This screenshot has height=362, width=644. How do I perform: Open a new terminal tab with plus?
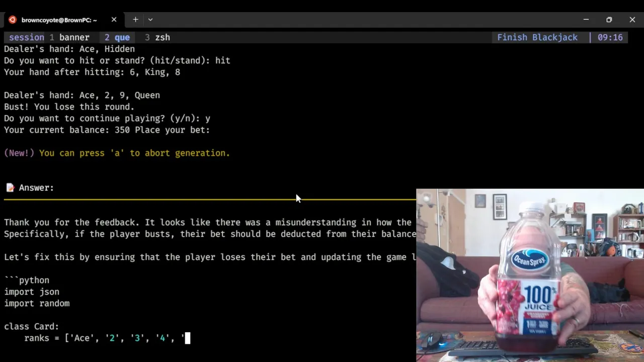135,20
